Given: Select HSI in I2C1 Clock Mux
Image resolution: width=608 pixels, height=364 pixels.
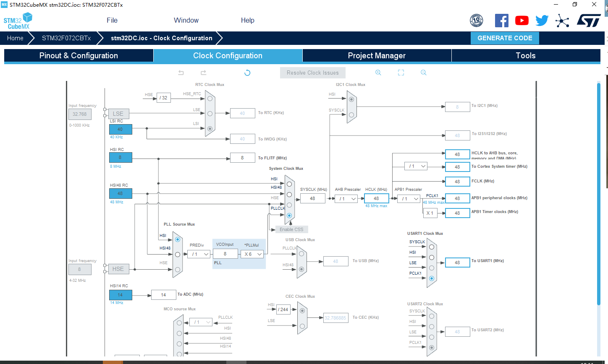Looking at the screenshot, I should pyautogui.click(x=351, y=99).
